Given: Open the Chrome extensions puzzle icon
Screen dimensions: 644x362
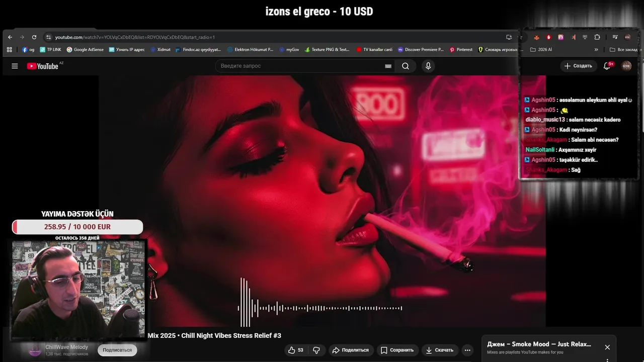Looking at the screenshot, I should click(x=597, y=37).
